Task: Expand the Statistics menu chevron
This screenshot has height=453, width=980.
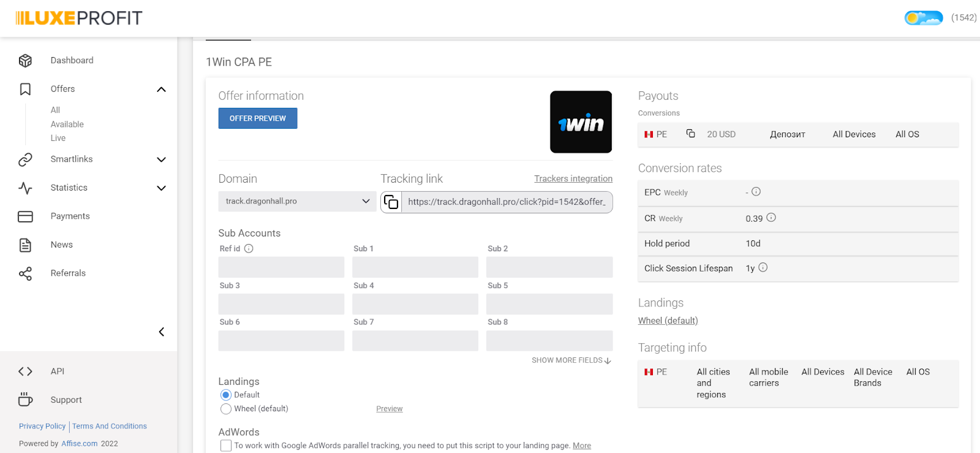Action: [162, 188]
